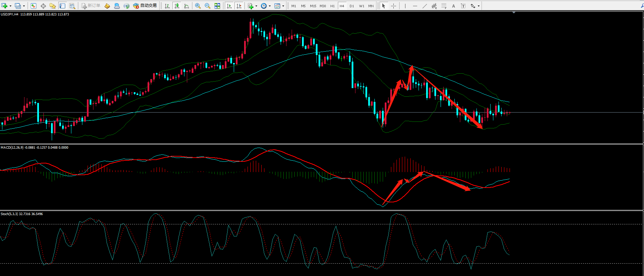This screenshot has height=276, width=644.
Task: Click the zoom out magnifier icon
Action: 208,6
